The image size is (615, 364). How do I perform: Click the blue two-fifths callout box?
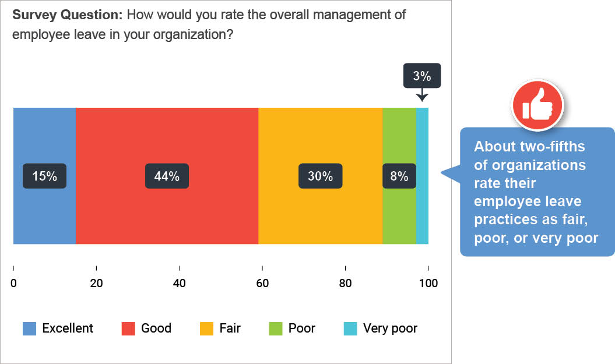tap(536, 192)
